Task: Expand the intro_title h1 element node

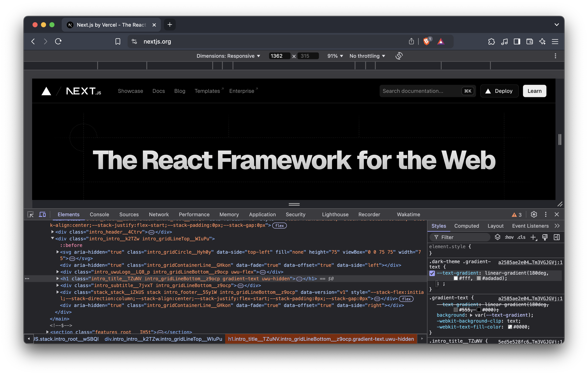Action: tap(58, 278)
